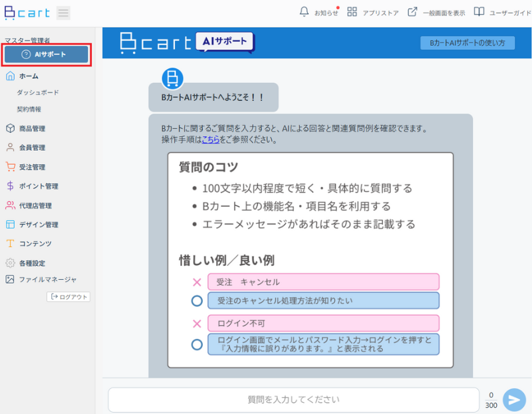Open the アプリストア grid icon

352,12
